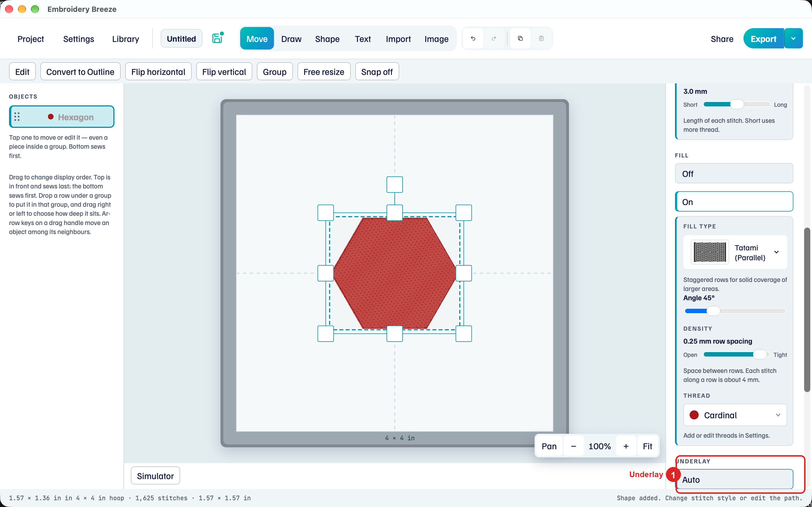Click the rotation handle above the hexagon

click(x=395, y=184)
